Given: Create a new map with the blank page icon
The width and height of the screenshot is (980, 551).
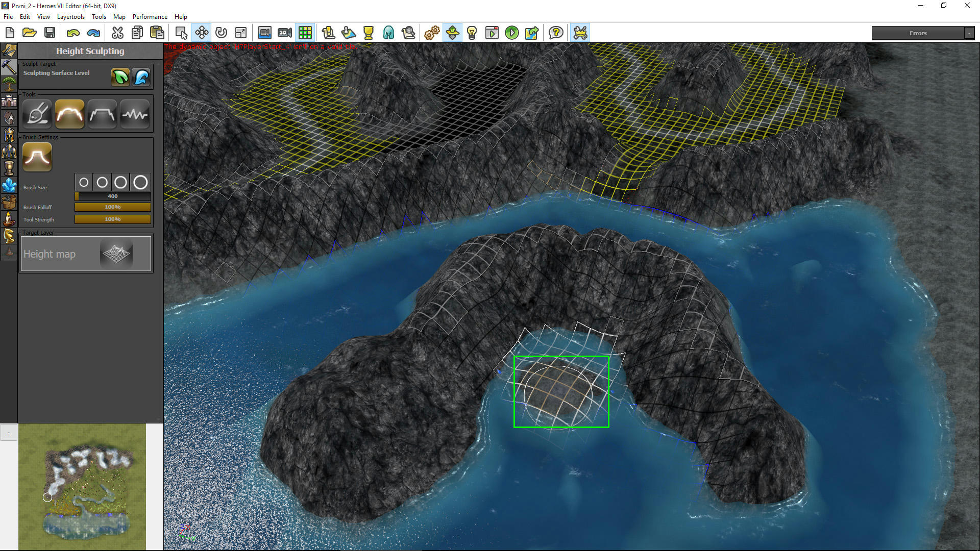Looking at the screenshot, I should click(x=10, y=33).
